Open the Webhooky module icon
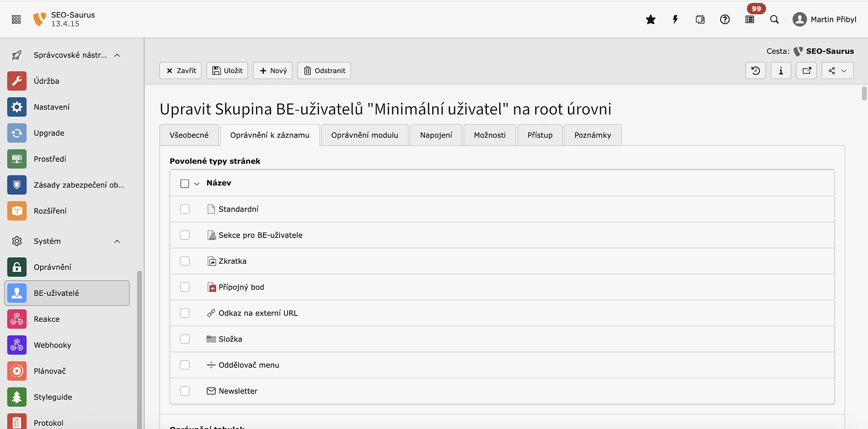The width and height of the screenshot is (868, 429). (x=17, y=345)
